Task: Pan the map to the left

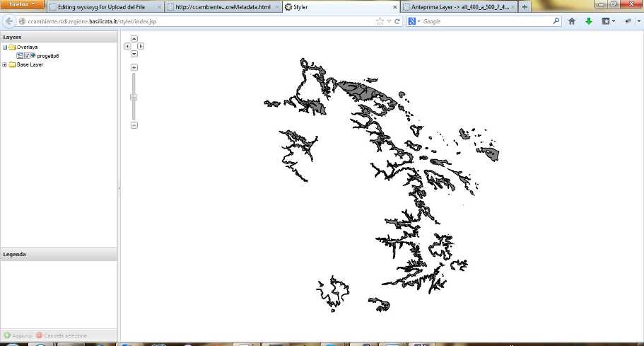Action: 127,47
